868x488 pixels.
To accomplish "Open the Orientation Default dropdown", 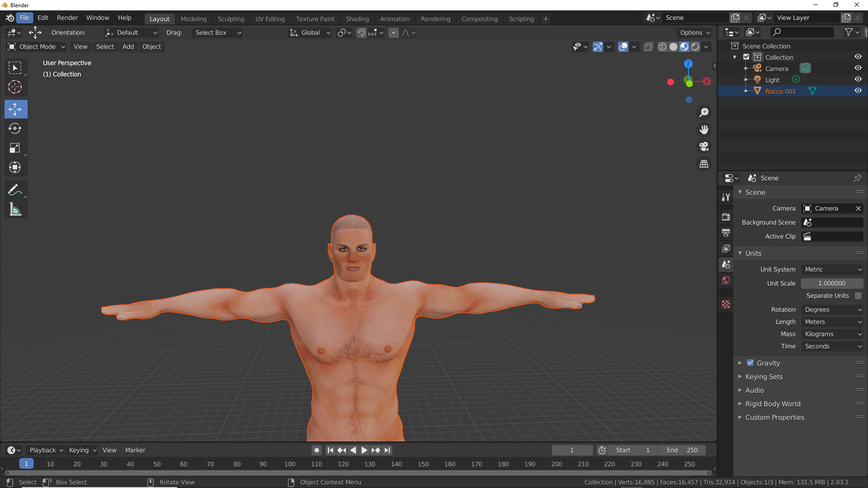I will 131,33.
